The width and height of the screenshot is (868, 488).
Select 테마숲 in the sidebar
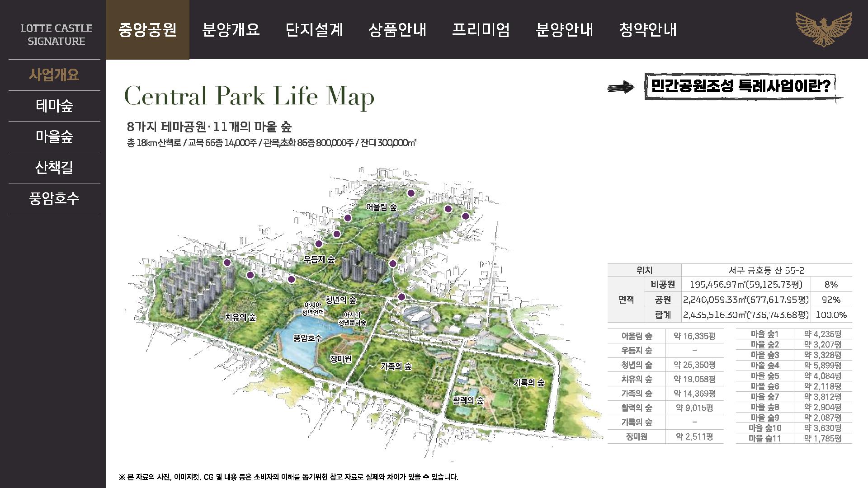tap(54, 106)
